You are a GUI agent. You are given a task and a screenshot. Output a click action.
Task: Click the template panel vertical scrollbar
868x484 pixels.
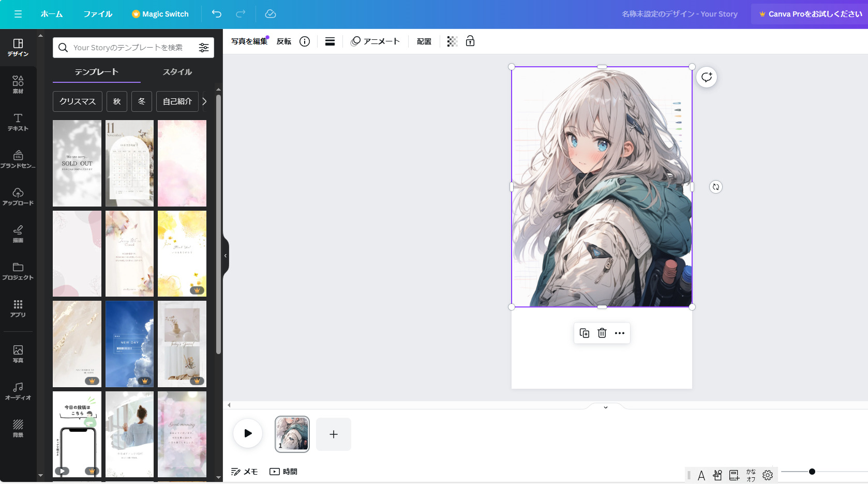pos(218,224)
